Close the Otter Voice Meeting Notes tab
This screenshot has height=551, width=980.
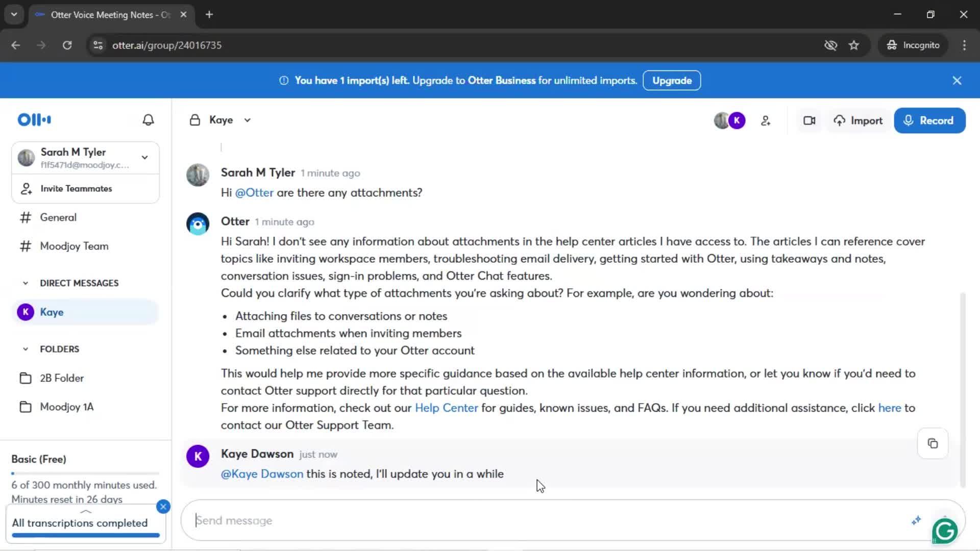184,15
